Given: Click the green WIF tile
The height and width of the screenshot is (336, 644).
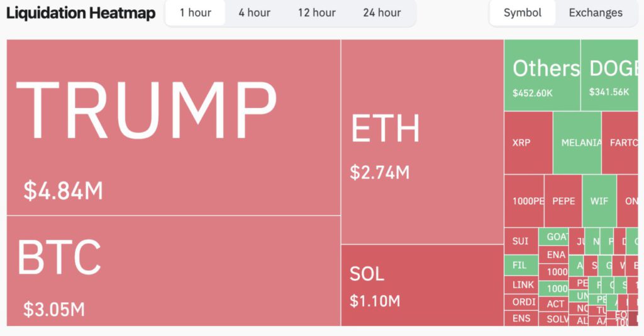Looking at the screenshot, I should click(599, 201).
